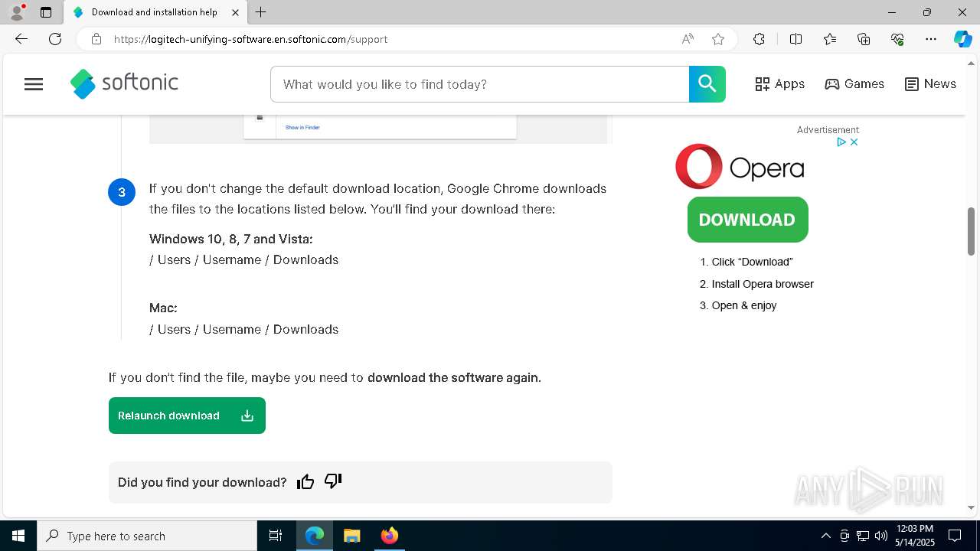Add this page to favorites star
The image size is (980, 551).
click(x=718, y=39)
